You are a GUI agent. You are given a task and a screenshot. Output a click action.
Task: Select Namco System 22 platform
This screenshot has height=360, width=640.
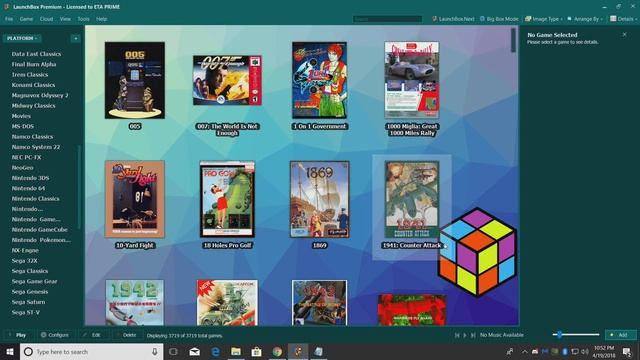point(36,147)
